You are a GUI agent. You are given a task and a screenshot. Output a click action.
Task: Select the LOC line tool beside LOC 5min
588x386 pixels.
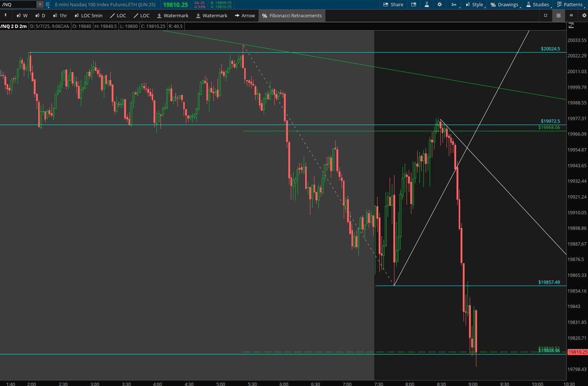click(118, 16)
